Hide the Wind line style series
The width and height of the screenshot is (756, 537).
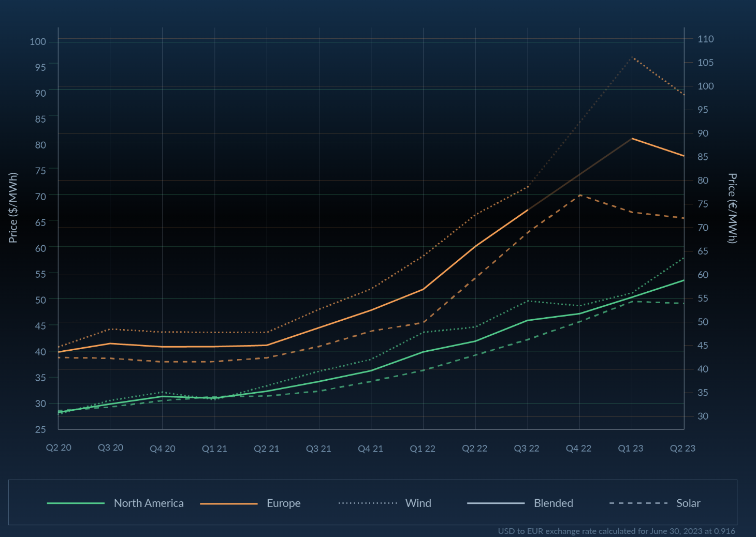point(418,503)
